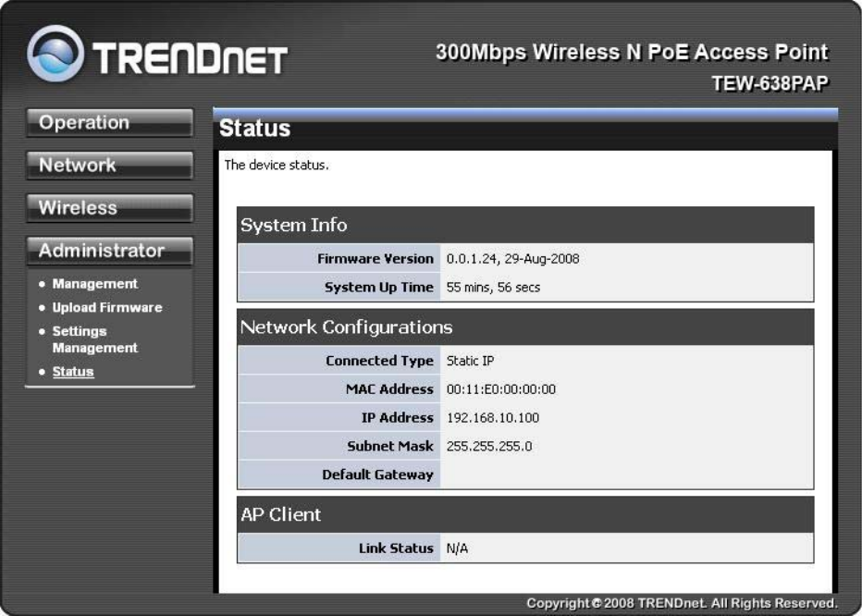Click the Connected Type label

point(379,361)
